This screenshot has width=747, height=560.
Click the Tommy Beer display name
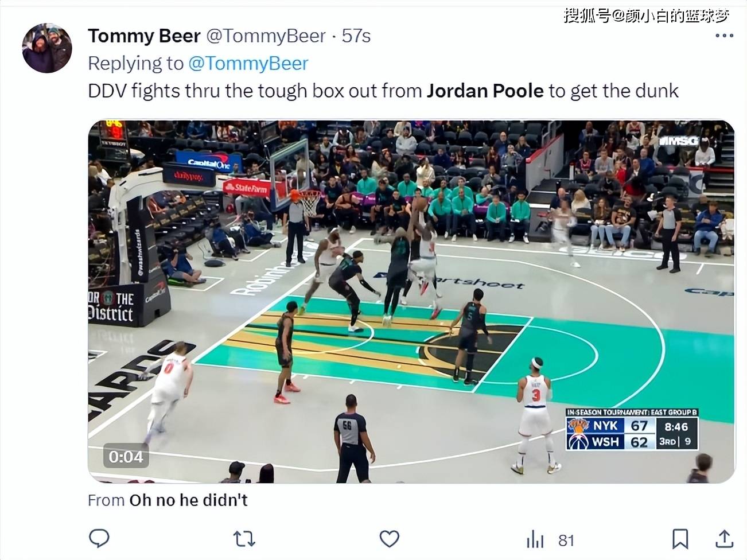tap(144, 36)
